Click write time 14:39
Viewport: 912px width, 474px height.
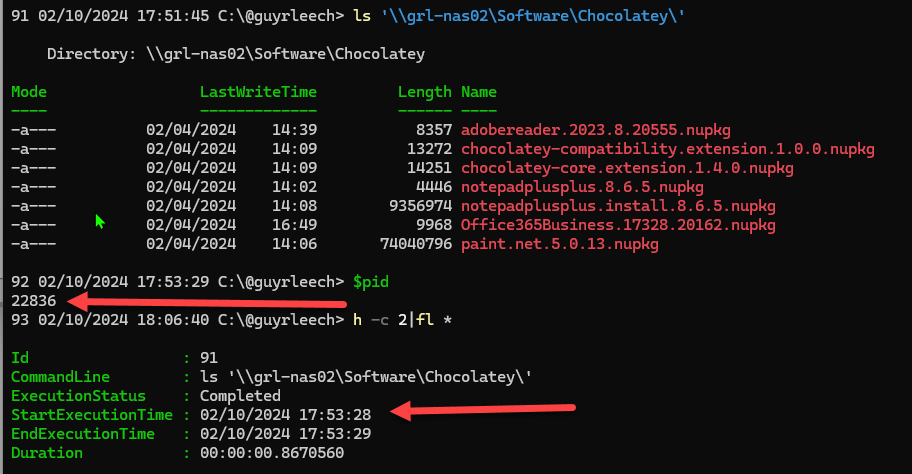[294, 130]
